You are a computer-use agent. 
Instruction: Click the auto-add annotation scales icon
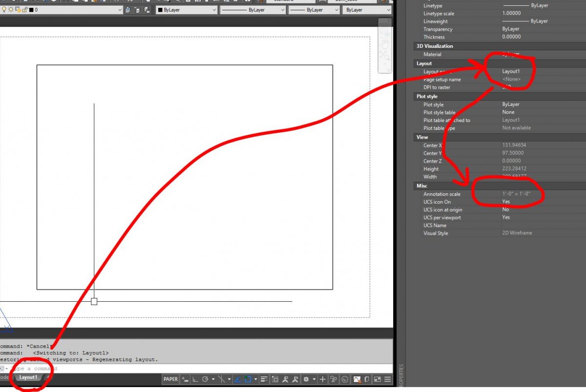295,379
